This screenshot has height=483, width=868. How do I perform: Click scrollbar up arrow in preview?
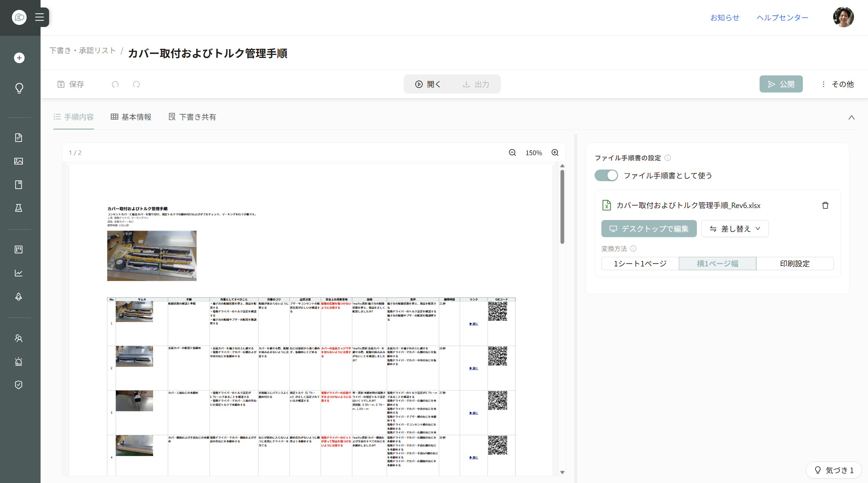pyautogui.click(x=562, y=166)
